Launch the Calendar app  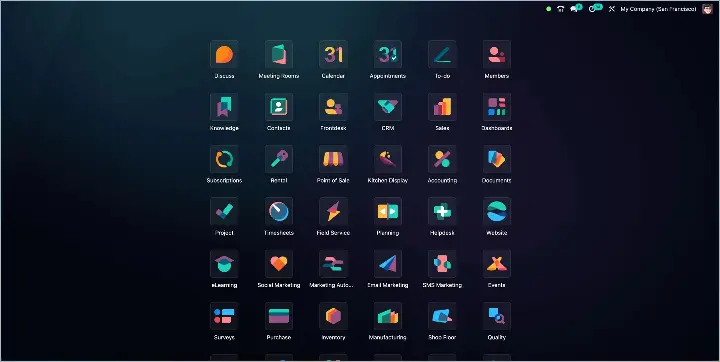point(333,55)
